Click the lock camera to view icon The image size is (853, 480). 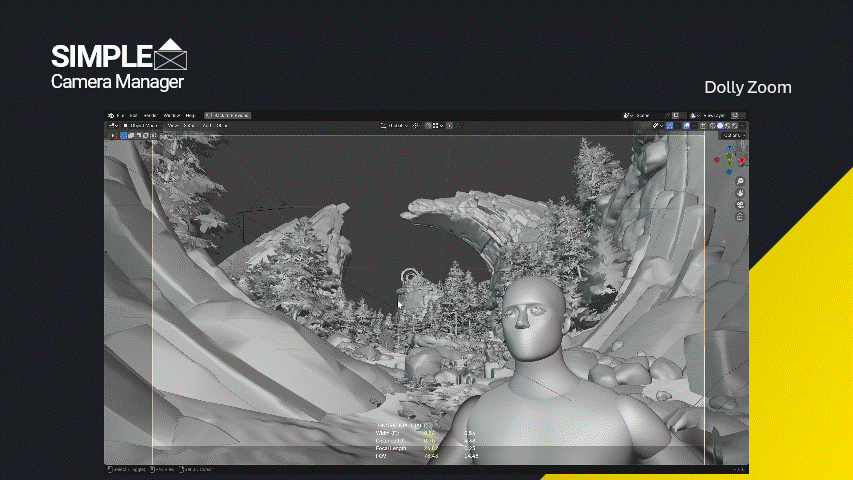740,217
